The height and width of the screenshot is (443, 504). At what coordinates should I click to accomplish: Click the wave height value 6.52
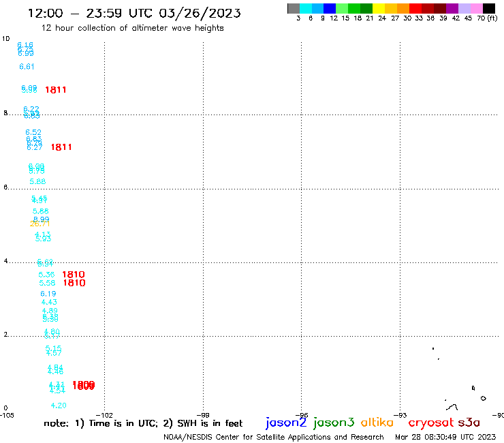pos(33,132)
